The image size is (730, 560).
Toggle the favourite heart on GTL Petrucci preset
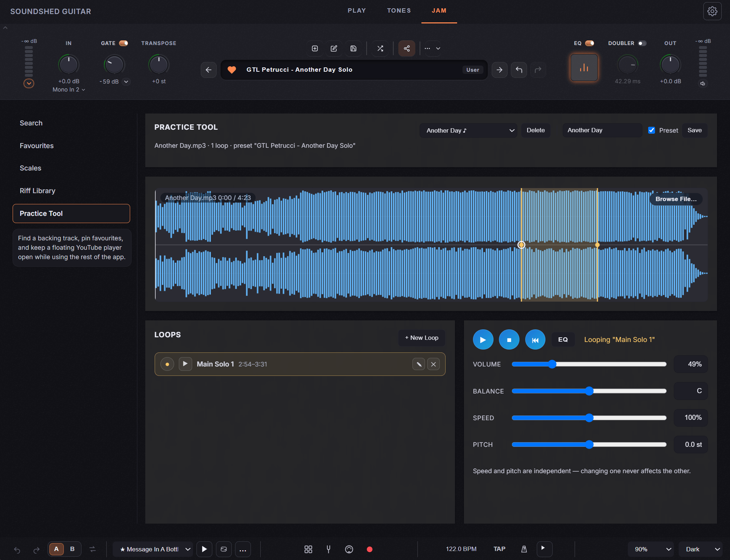pos(232,70)
